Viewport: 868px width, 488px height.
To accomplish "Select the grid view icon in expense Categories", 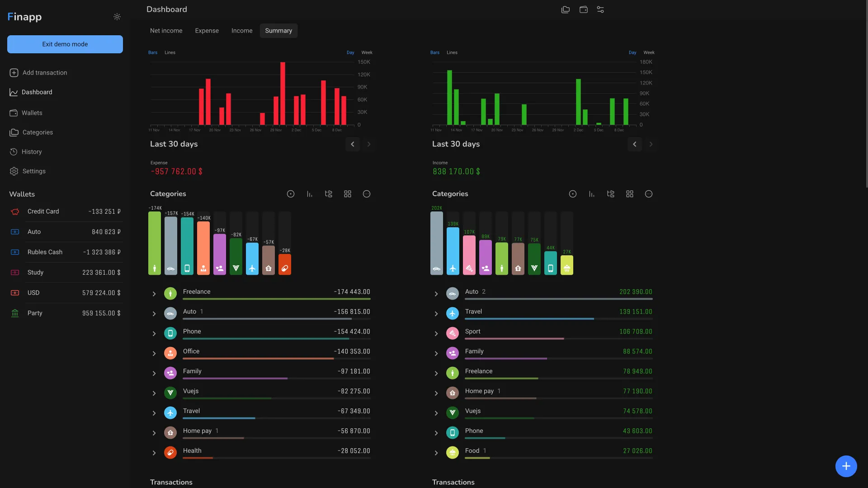I will point(348,194).
